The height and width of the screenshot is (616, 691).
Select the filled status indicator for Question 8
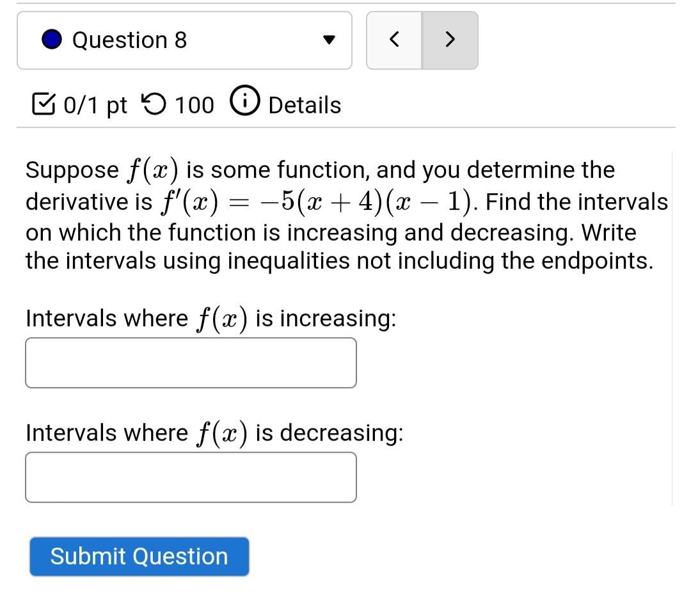51,39
